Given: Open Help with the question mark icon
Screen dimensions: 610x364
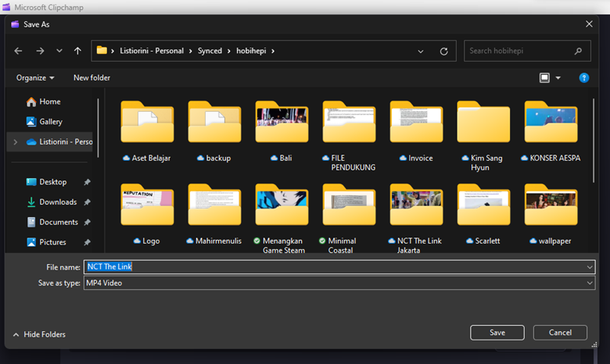Looking at the screenshot, I should (x=584, y=78).
